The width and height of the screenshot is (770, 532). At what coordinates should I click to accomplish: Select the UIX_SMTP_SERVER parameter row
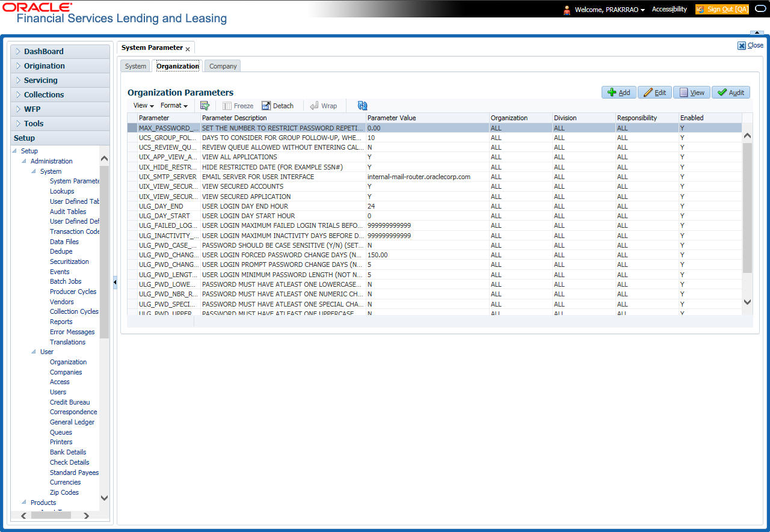(x=434, y=177)
